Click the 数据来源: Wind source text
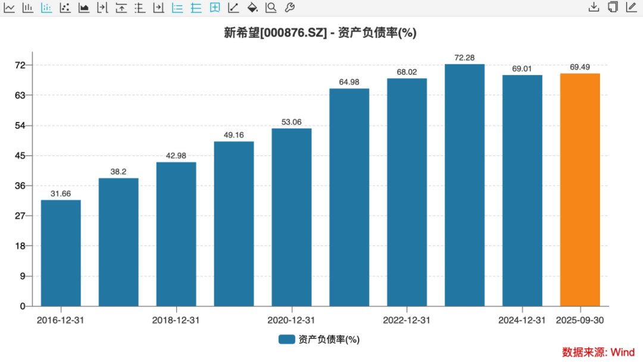The height and width of the screenshot is (364, 643). 598,352
